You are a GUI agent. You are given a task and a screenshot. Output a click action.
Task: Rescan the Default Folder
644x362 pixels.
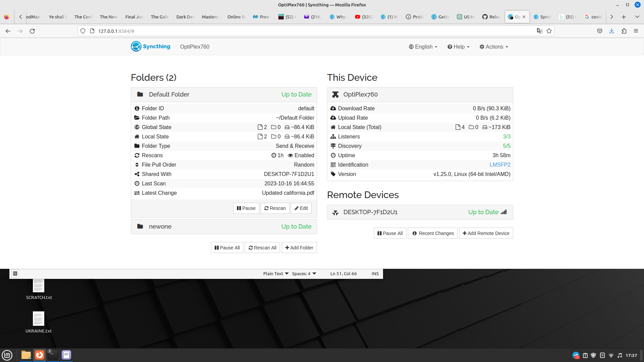click(x=275, y=208)
